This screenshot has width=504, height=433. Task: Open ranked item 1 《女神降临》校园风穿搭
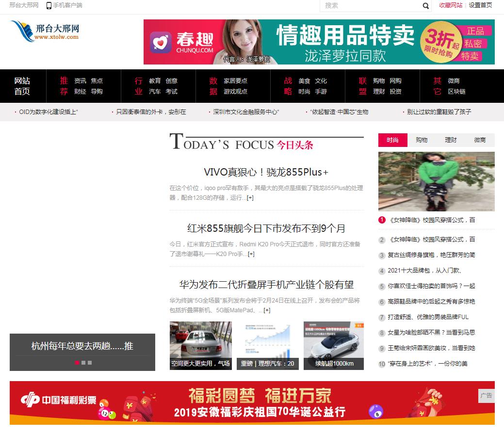pyautogui.click(x=432, y=220)
